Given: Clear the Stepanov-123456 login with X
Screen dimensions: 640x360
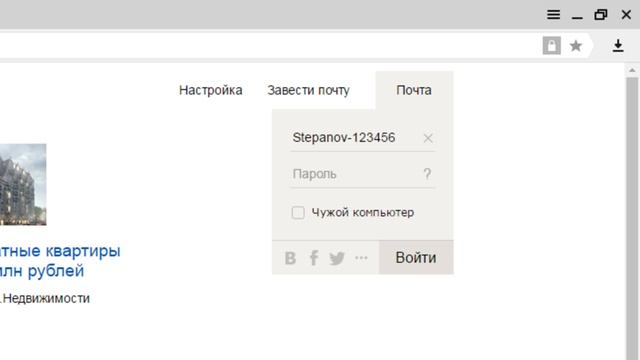Looking at the screenshot, I should pyautogui.click(x=428, y=138).
